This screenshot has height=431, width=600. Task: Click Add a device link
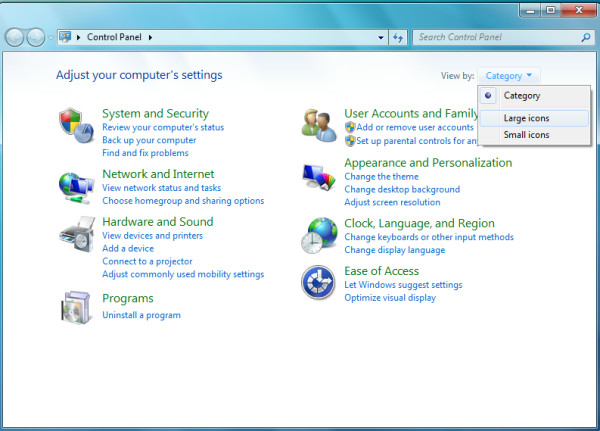click(128, 248)
